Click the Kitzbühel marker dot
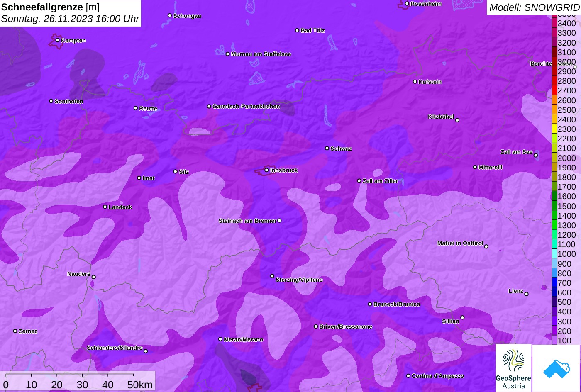This screenshot has height=392, width=581. point(457,120)
